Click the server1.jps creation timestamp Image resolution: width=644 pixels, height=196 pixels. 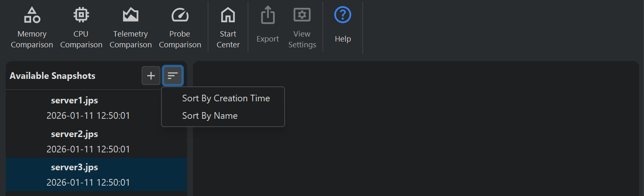pyautogui.click(x=88, y=115)
